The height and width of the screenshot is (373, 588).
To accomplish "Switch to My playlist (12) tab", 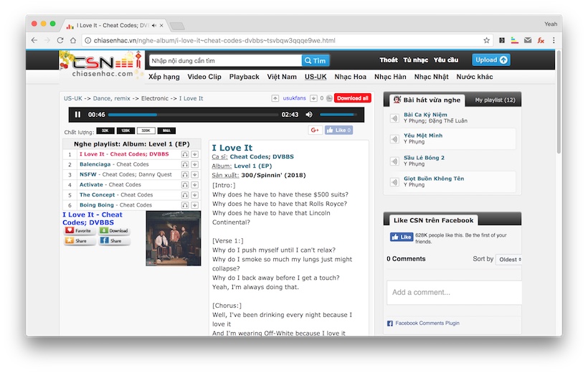I will click(x=495, y=100).
